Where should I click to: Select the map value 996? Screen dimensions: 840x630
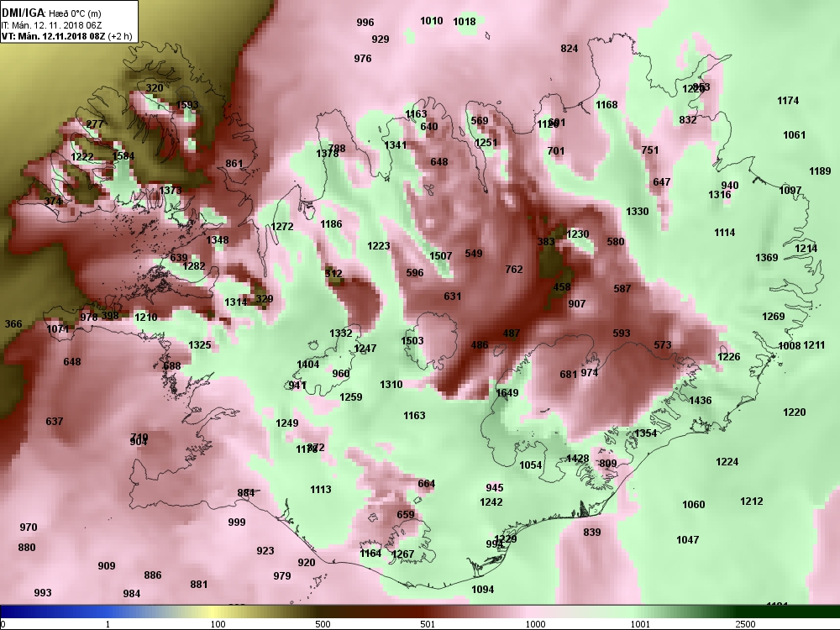(x=365, y=23)
